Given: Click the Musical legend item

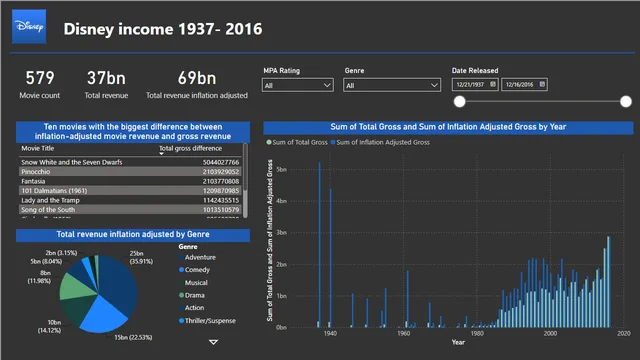Looking at the screenshot, I should coord(193,282).
